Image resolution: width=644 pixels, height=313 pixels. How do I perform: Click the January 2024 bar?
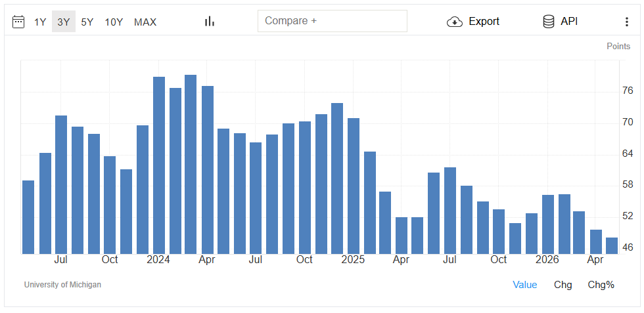pos(159,165)
